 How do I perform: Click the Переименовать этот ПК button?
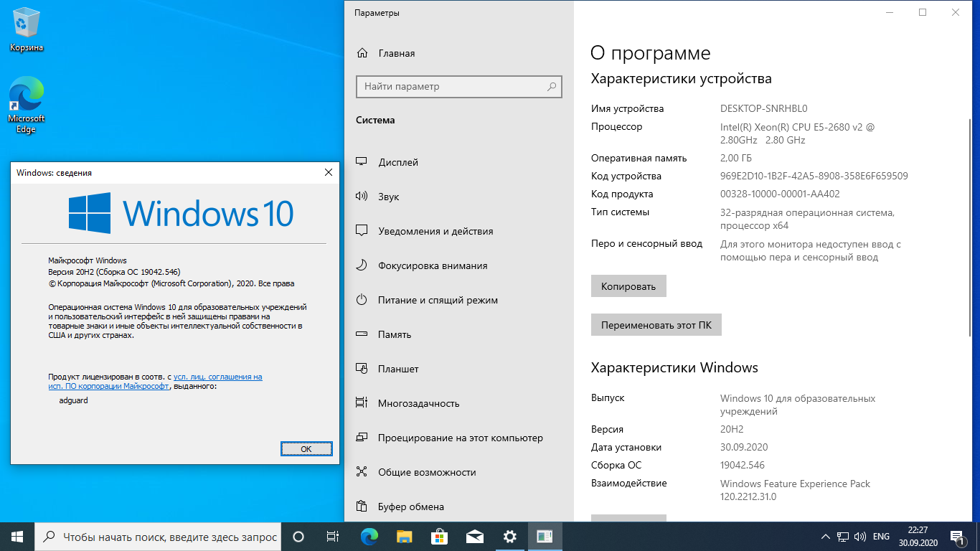tap(656, 325)
